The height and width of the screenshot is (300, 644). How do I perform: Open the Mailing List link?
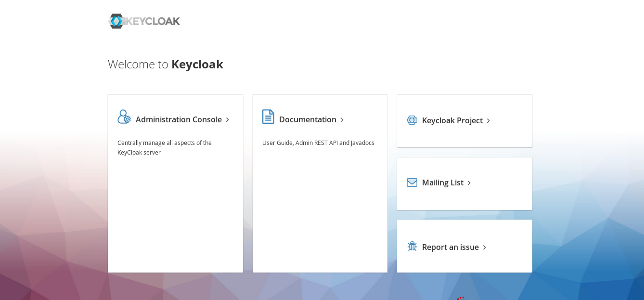[x=443, y=183]
